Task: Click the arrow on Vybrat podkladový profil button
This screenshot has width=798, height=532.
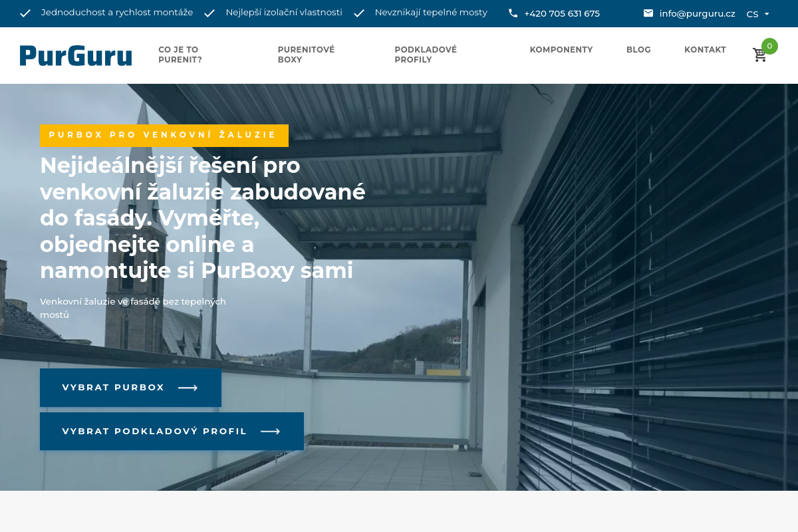Action: (270, 432)
